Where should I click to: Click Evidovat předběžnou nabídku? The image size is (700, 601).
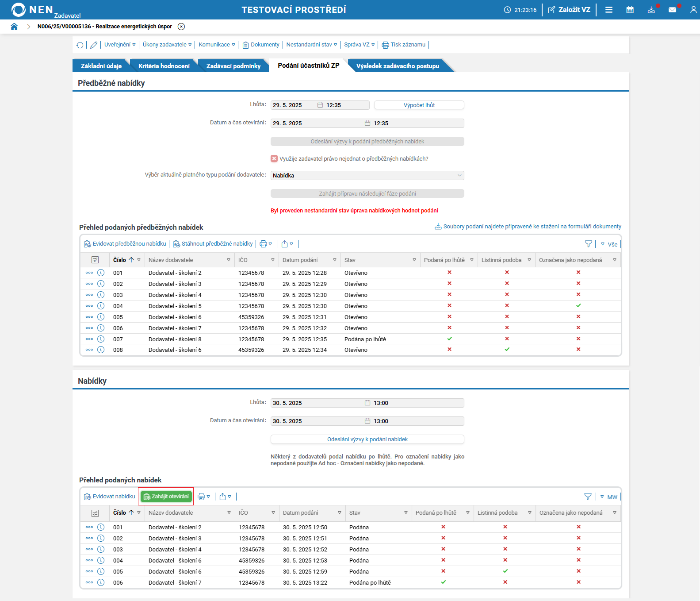pyautogui.click(x=125, y=244)
